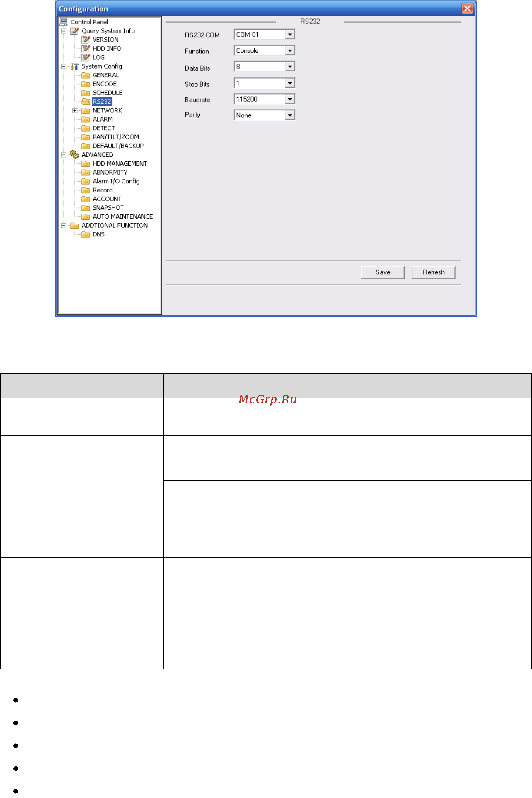Image resolution: width=532 pixels, height=798 pixels.
Task: Select DETECT in the tree
Action: (x=104, y=128)
